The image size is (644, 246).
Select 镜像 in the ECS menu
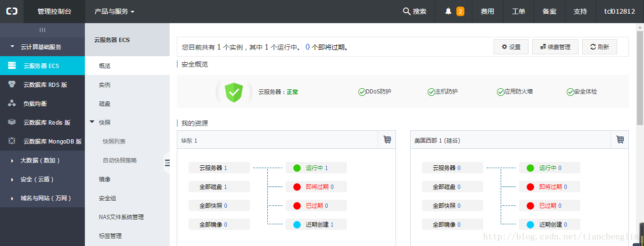coord(127,179)
